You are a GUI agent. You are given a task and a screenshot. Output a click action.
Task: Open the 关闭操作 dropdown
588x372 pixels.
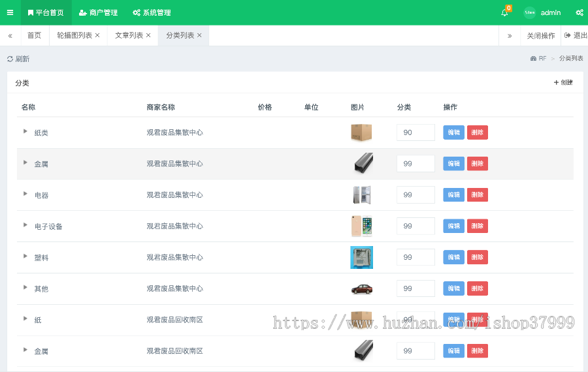[x=540, y=36]
